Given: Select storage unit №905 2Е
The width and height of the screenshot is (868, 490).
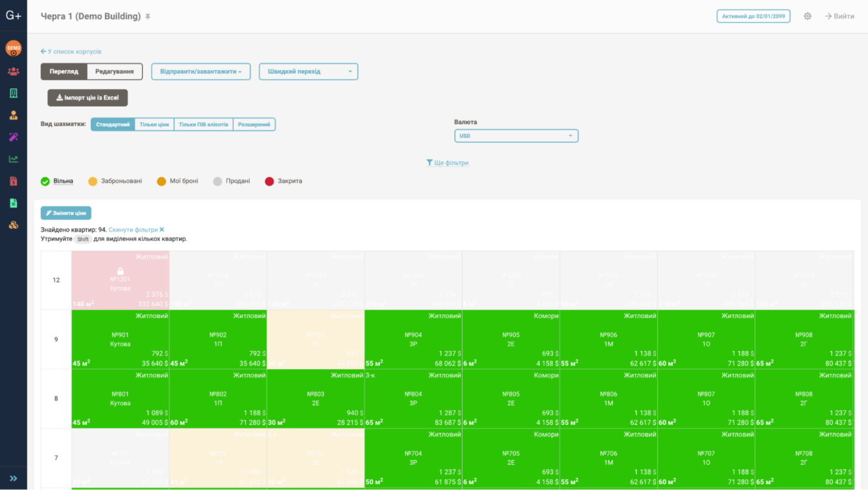Looking at the screenshot, I should pos(511,339).
